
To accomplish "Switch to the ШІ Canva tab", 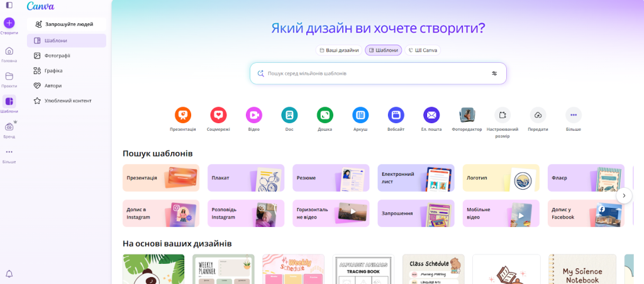I will (x=423, y=50).
